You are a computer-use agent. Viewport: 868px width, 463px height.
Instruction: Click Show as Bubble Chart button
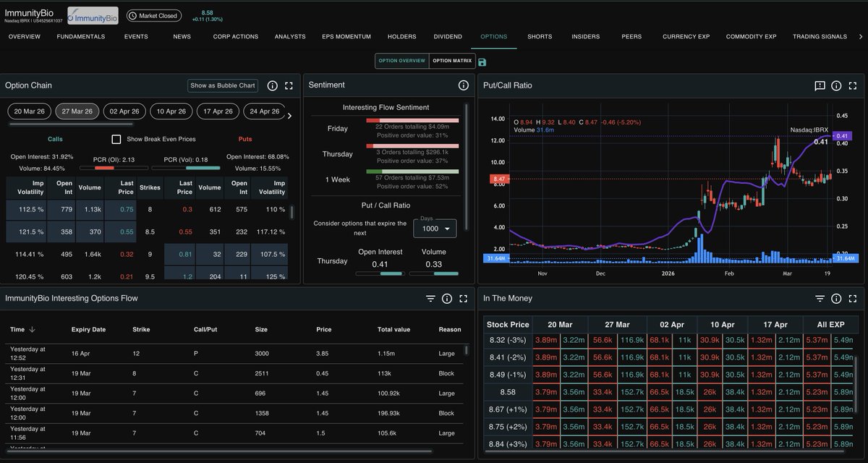click(223, 85)
